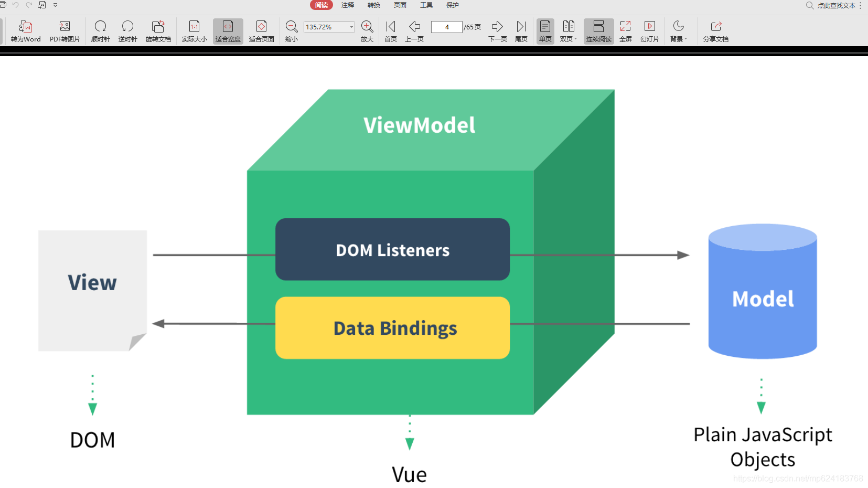Open the 背景 background dropdown
Viewport: 868px width, 488px height.
coord(679,31)
